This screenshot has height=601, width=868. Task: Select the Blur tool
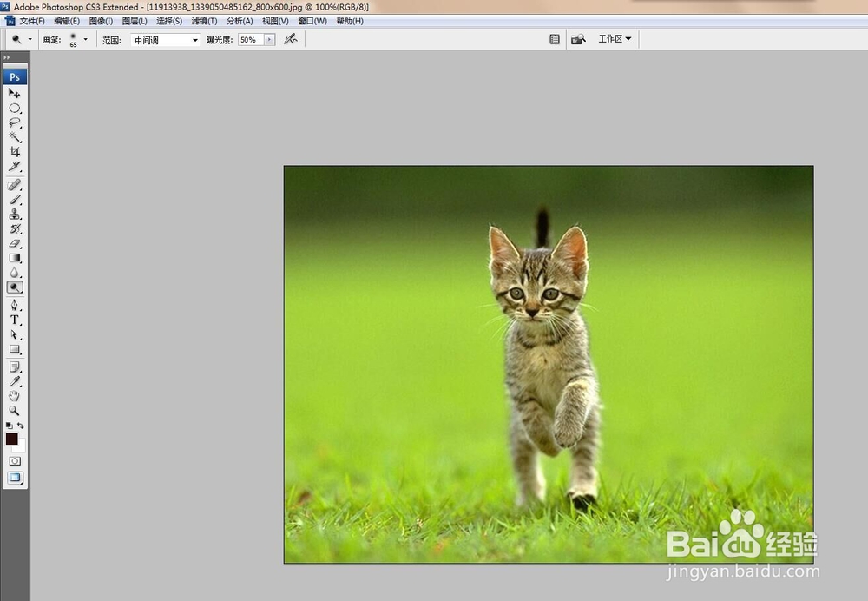15,272
